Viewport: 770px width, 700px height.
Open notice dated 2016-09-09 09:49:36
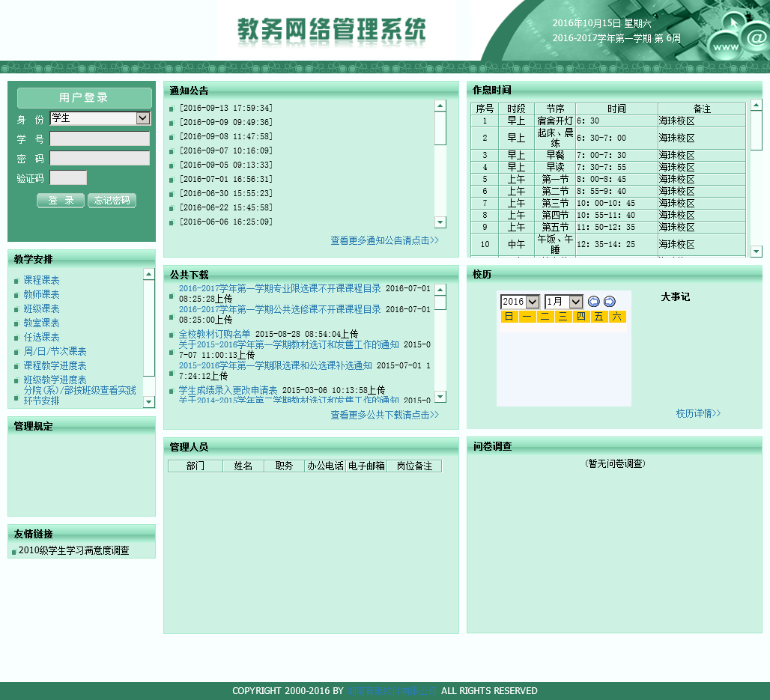pos(226,122)
